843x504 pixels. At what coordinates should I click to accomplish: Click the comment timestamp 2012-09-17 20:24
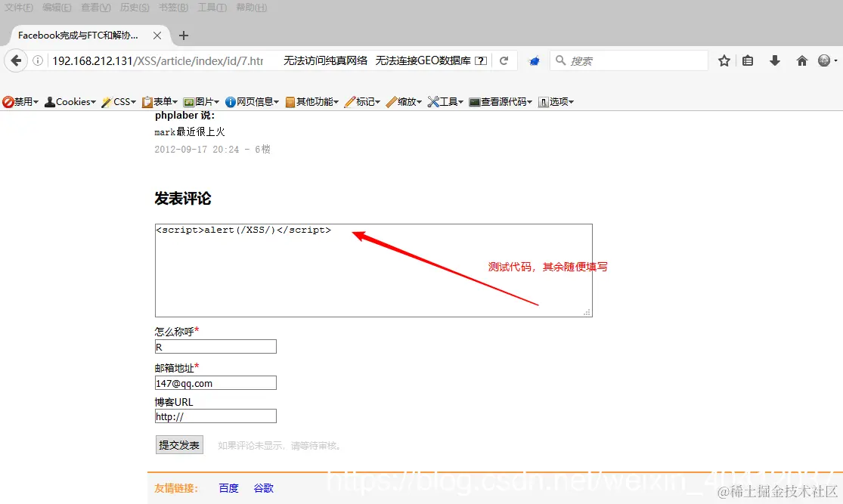(x=197, y=150)
